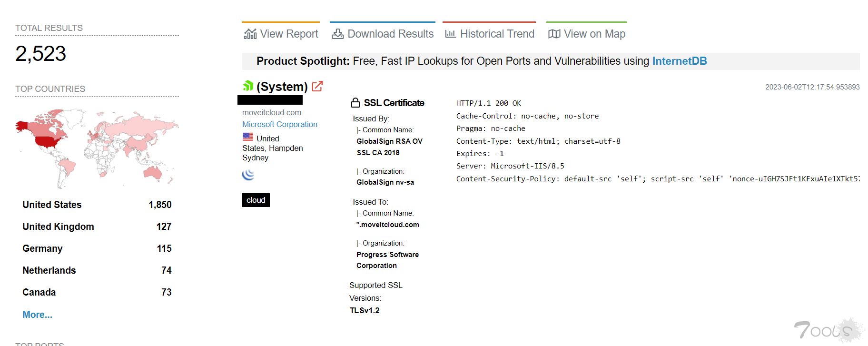Click the cloud tag button
This screenshot has width=868, height=346.
(256, 200)
